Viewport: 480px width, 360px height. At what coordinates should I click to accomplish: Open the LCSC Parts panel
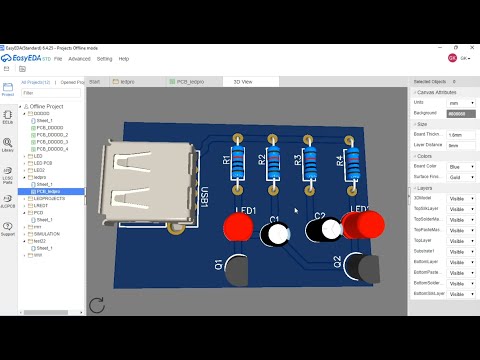8,176
